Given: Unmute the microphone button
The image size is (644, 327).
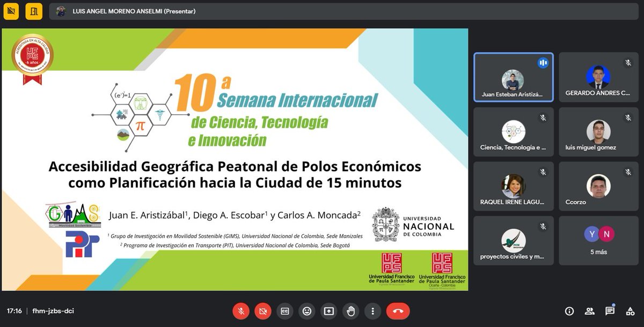Looking at the screenshot, I should pyautogui.click(x=240, y=311).
